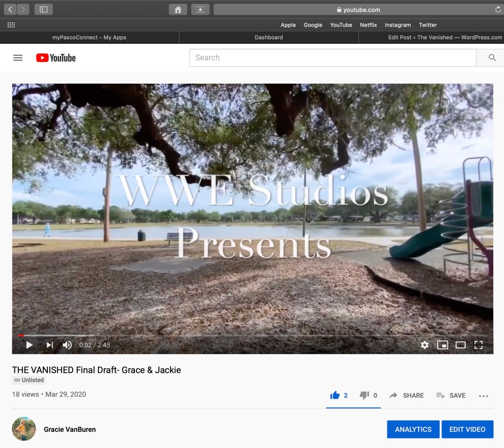504x448 pixels.
Task: Open video settings gear
Action: (x=424, y=345)
